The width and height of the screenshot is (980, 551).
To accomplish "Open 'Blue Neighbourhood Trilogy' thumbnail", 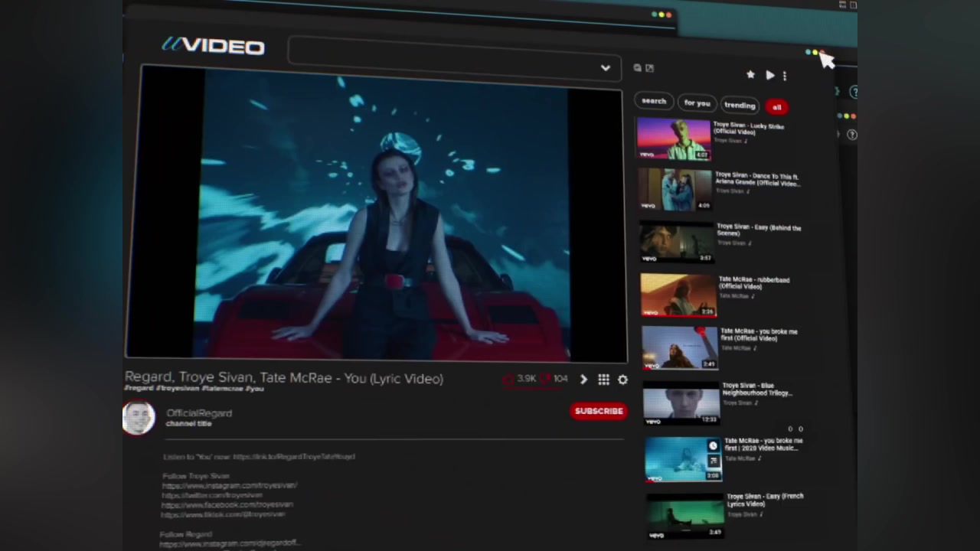I will coord(681,403).
